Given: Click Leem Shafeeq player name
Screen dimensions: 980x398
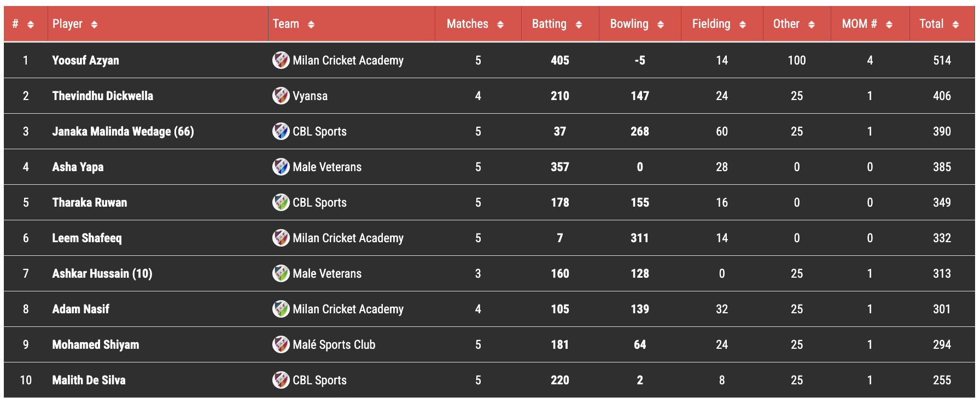Looking at the screenshot, I should [x=87, y=238].
